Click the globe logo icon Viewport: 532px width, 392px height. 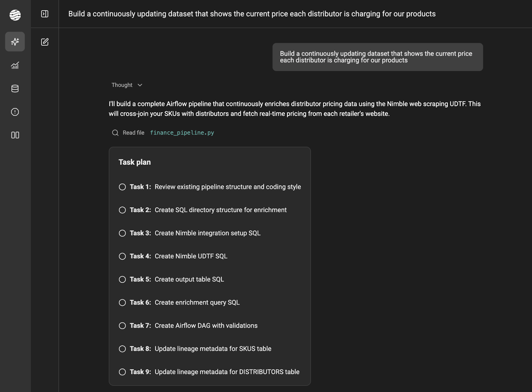point(15,15)
